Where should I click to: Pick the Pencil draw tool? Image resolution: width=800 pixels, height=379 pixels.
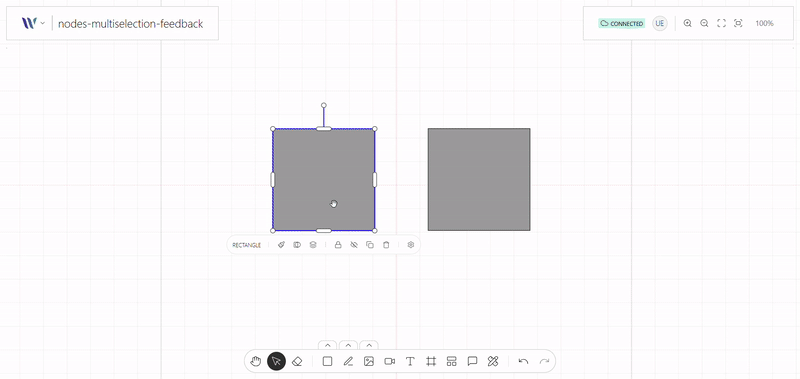tap(348, 361)
